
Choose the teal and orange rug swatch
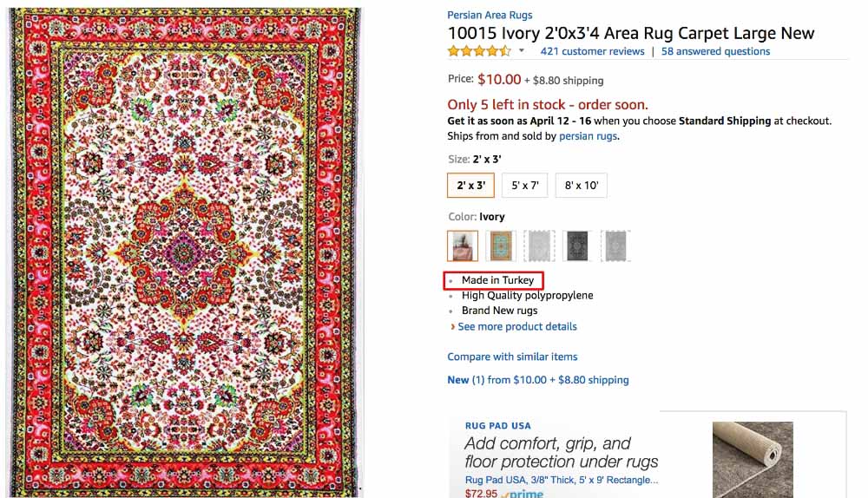pyautogui.click(x=501, y=246)
